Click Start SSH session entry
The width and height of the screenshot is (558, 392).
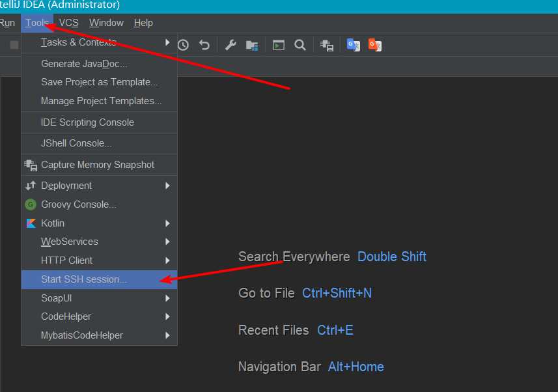point(99,279)
